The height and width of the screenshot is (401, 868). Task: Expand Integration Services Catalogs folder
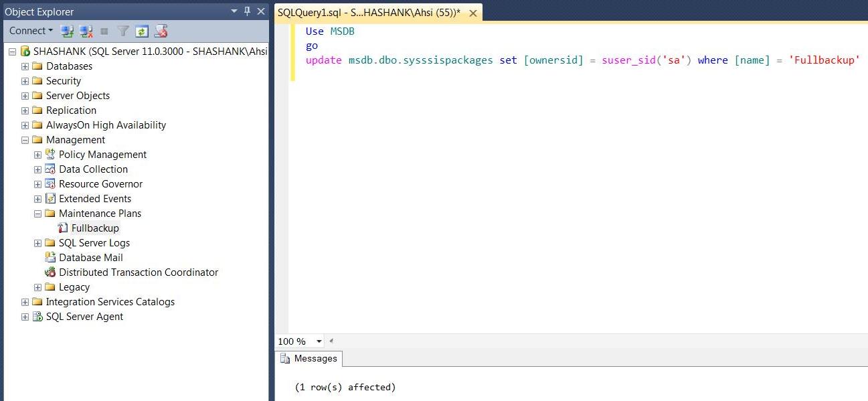pos(25,302)
